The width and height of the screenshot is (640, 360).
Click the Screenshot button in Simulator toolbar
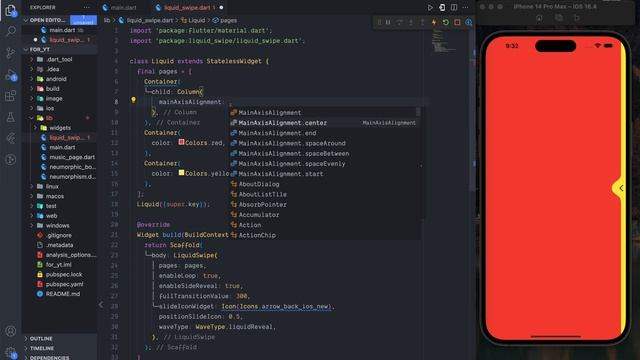click(558, 18)
